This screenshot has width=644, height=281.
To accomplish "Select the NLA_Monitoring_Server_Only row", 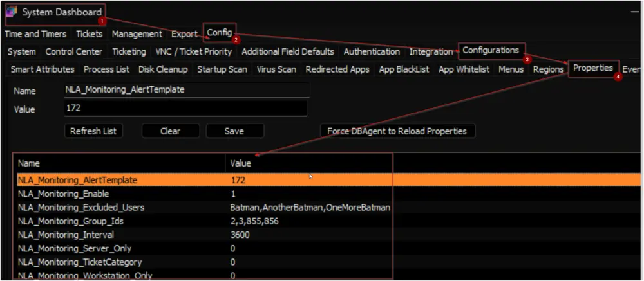I will (327, 249).
